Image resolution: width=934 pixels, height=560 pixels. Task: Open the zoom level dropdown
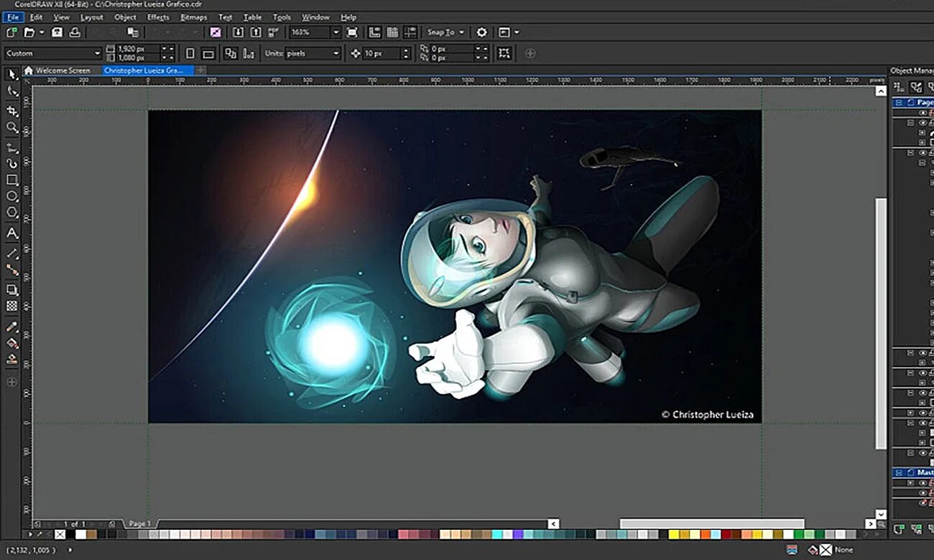coord(335,32)
